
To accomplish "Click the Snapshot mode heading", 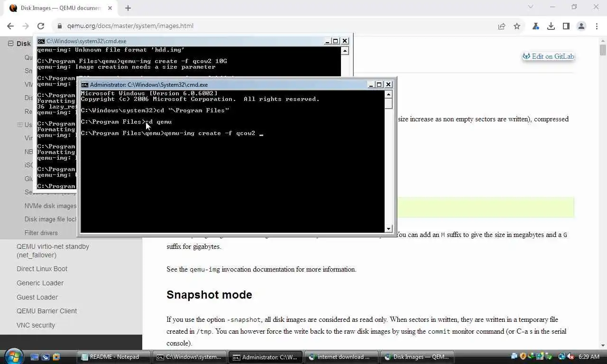I will [x=209, y=295].
